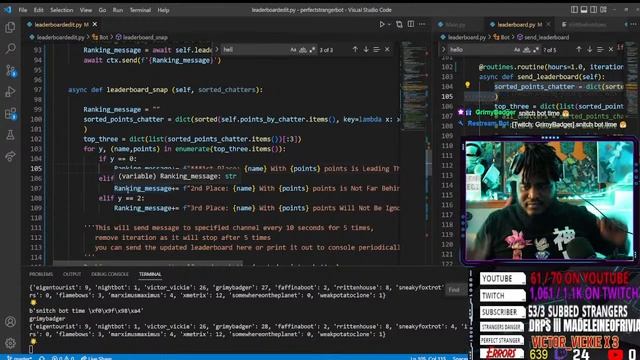
Task: Go to previous match in 'hell' find box
Action: 355,49
